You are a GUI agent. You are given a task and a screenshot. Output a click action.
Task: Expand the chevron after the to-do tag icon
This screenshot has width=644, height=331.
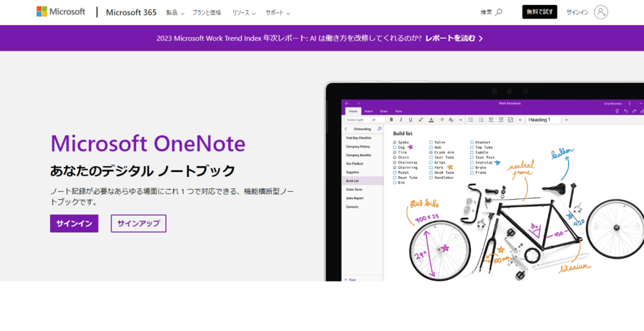pyautogui.click(x=520, y=120)
